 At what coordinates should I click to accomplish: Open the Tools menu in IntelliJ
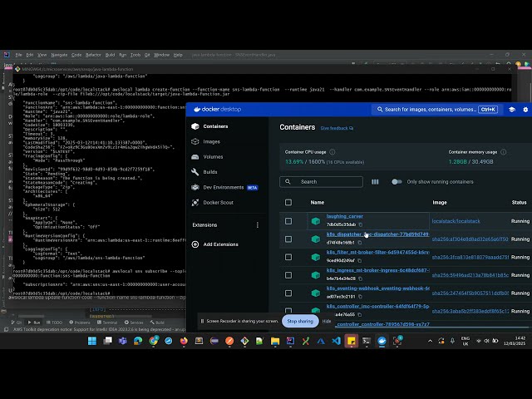coord(135,55)
